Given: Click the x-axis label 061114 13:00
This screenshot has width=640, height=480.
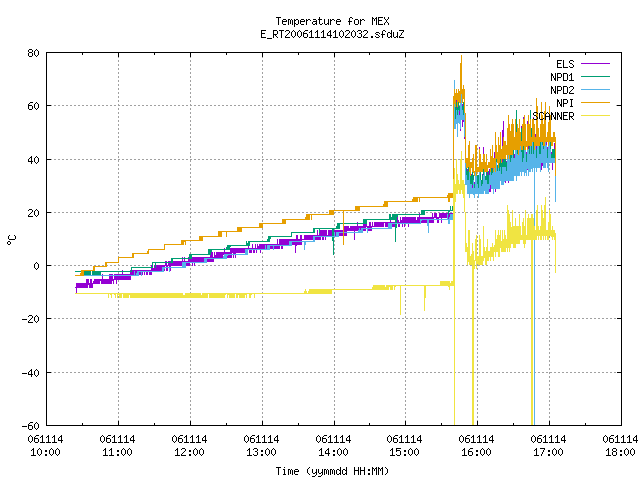Looking at the screenshot, I should (x=261, y=446).
